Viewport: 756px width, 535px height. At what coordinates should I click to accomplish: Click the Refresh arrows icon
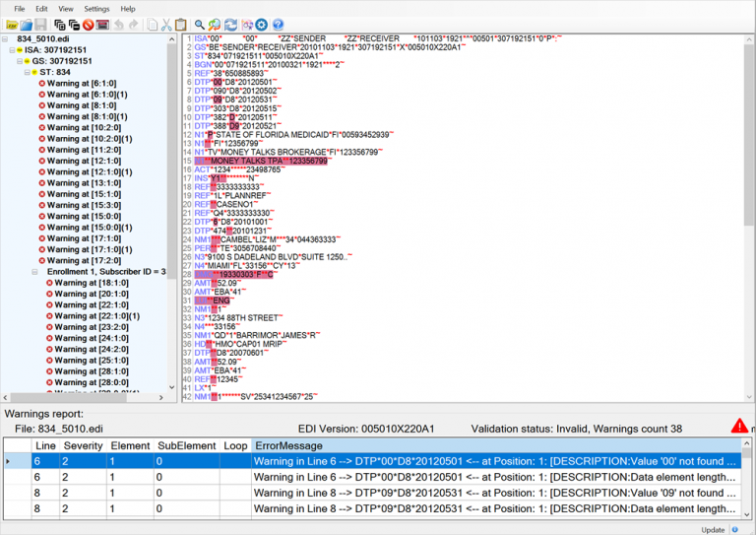point(231,25)
